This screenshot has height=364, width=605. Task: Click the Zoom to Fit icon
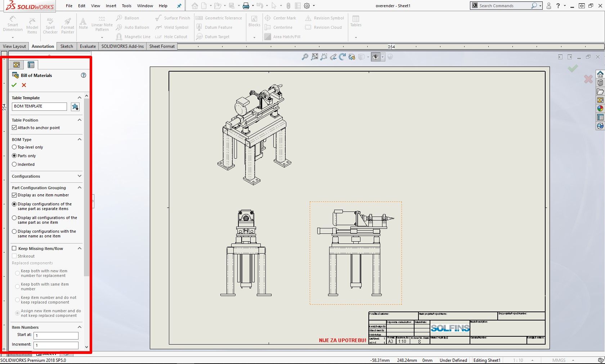point(314,57)
